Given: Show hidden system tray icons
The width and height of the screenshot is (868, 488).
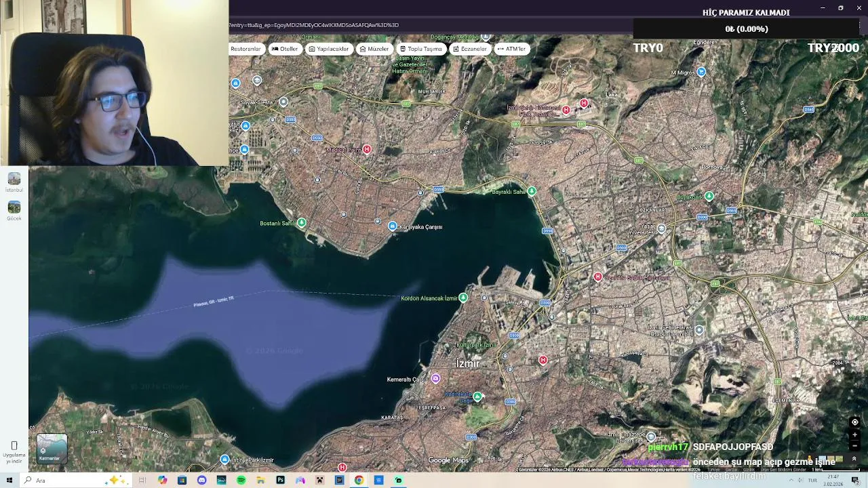Looking at the screenshot, I should tap(791, 480).
